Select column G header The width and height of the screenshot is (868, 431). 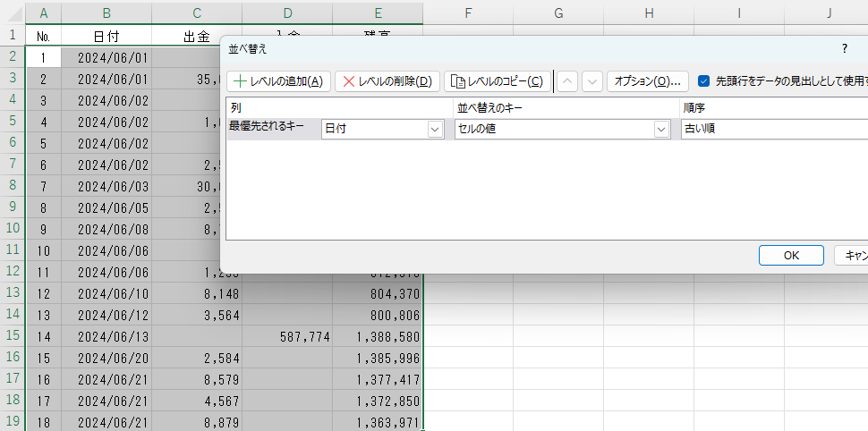pos(558,13)
